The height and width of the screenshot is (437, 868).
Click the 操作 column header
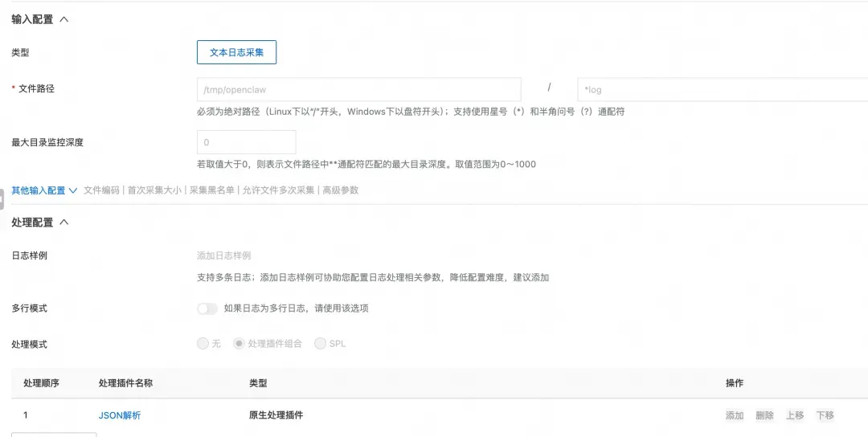point(735,383)
